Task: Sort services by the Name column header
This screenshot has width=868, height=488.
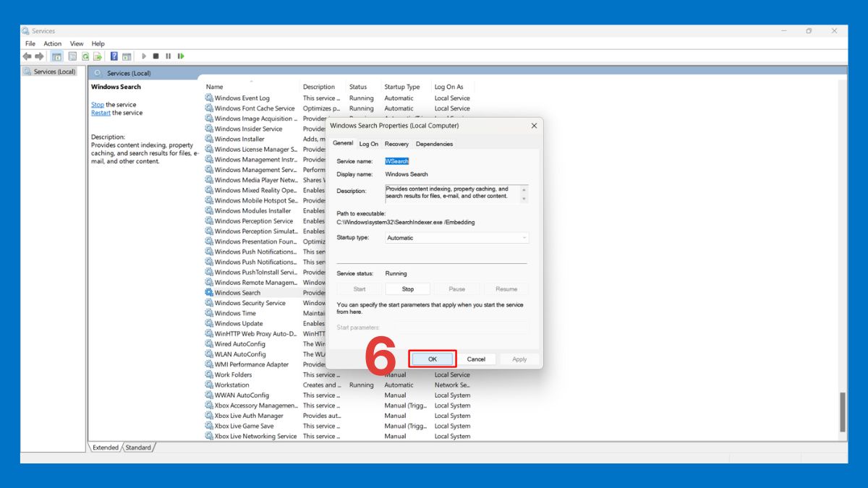Action: tap(251, 87)
